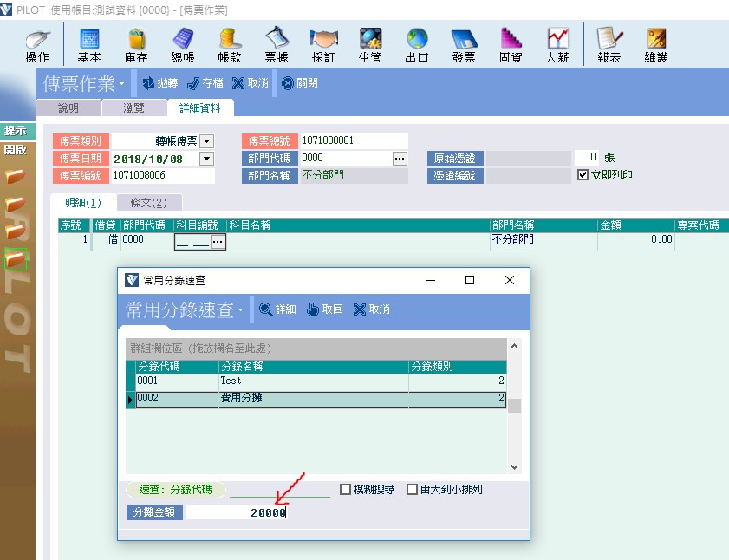Image resolution: width=729 pixels, height=560 pixels.
Task: Expand the 傳票作業 title dropdown menu
Action: coord(122,84)
